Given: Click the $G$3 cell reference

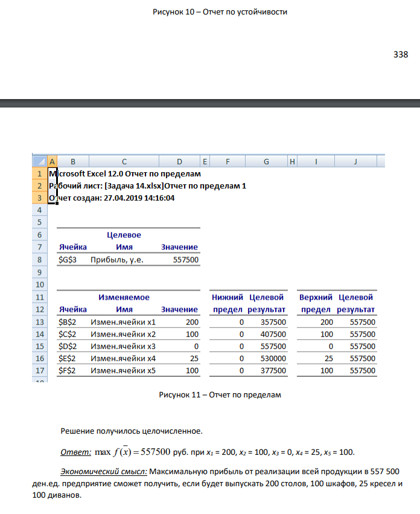Looking at the screenshot, I should pyautogui.click(x=68, y=260).
